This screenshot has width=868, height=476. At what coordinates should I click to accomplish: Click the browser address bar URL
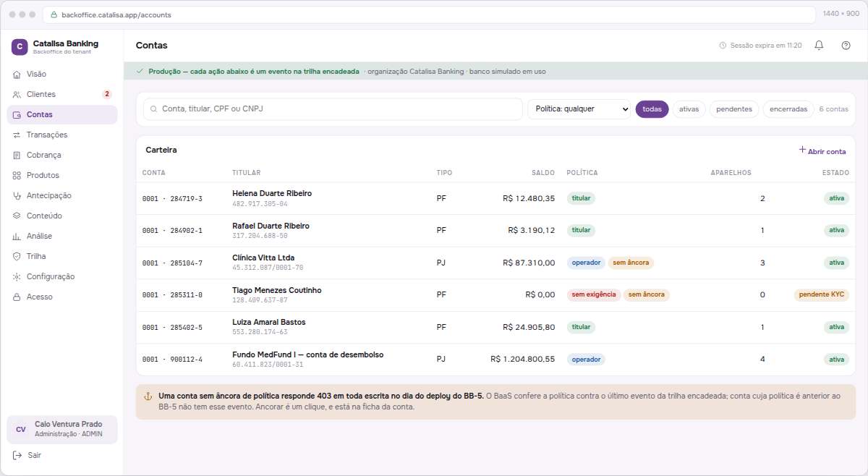coord(116,14)
